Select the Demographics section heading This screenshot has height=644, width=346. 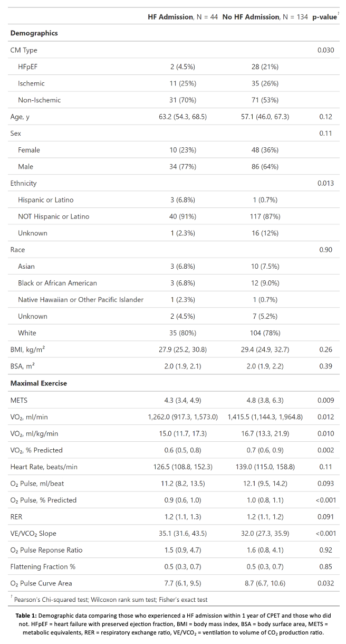click(34, 33)
